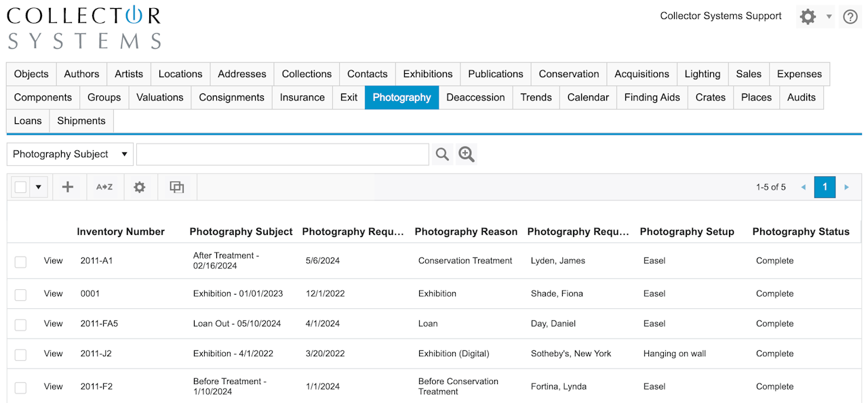868x403 pixels.
Task: Expand the select-all checkbox dropdown arrow
Action: [x=39, y=188]
